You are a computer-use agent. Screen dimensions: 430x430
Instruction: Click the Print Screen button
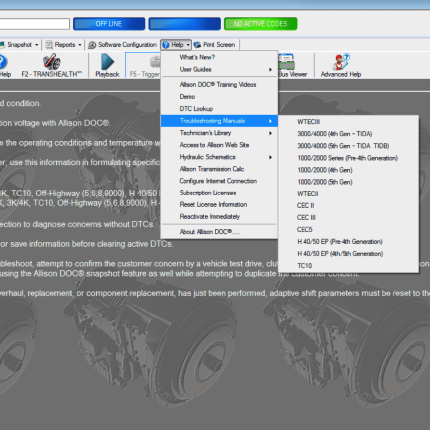pos(215,45)
